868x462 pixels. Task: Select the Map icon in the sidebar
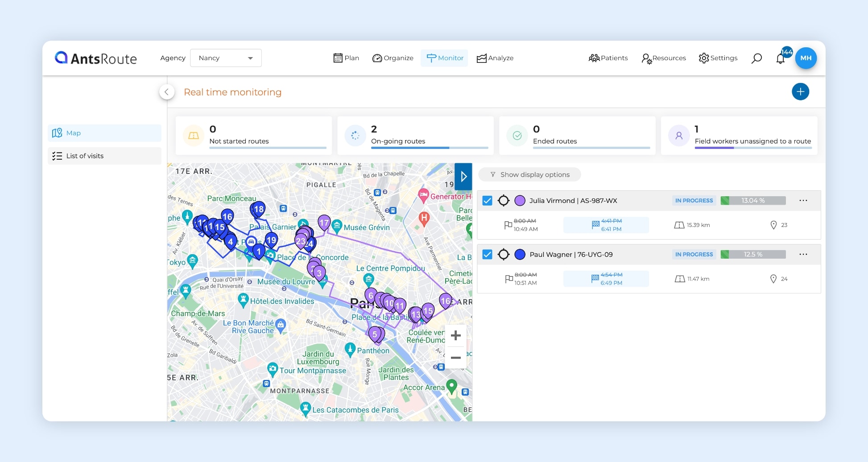pos(56,133)
